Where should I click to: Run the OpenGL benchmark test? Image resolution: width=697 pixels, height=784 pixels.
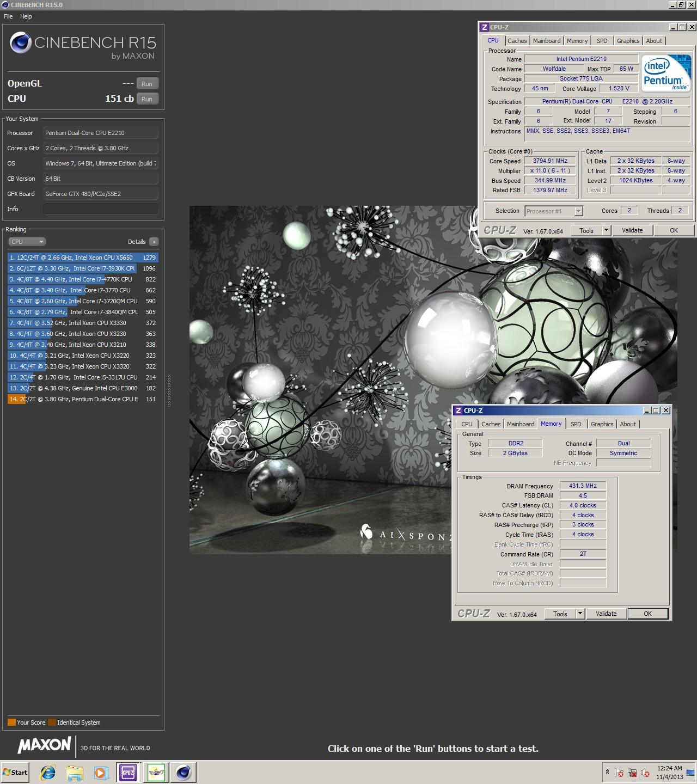pos(147,84)
